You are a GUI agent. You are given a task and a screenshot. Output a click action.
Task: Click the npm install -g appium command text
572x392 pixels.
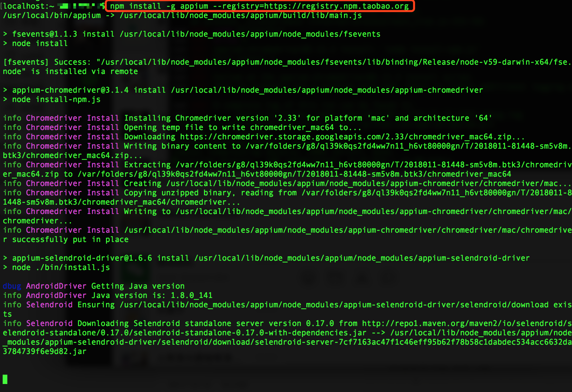259,6
